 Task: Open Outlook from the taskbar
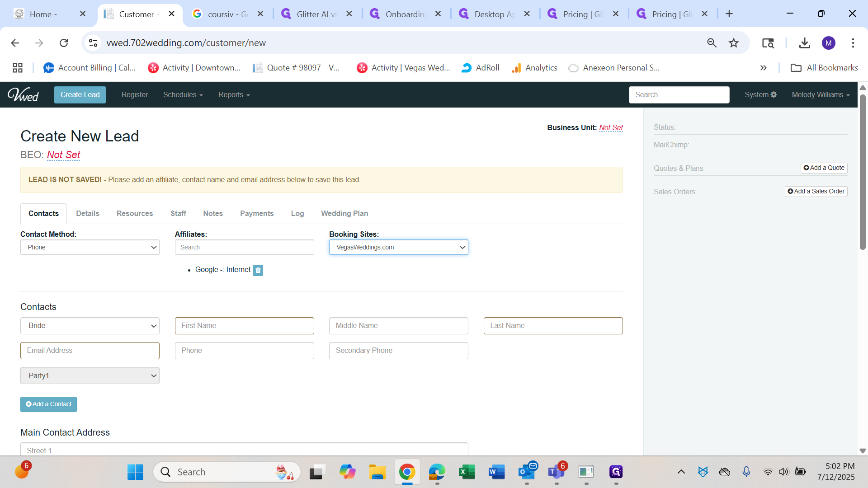point(527,472)
